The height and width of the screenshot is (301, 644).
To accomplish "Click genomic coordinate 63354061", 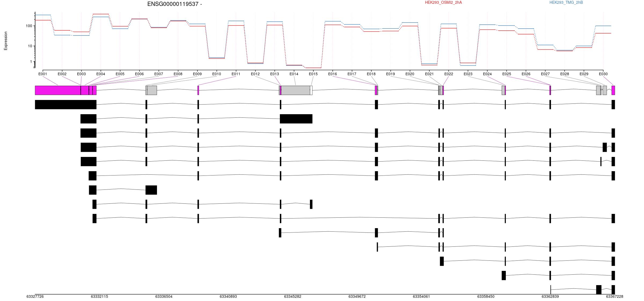I will click(x=421, y=296).
